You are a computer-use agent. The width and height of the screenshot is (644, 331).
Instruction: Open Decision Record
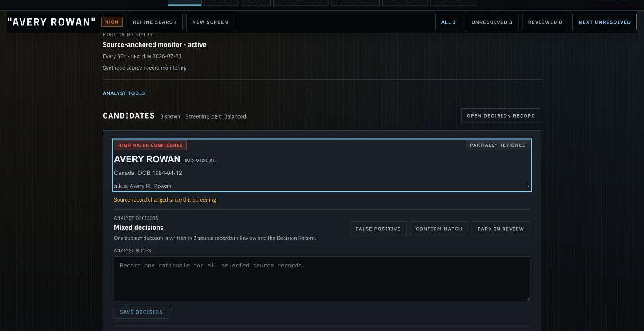pyautogui.click(x=501, y=115)
